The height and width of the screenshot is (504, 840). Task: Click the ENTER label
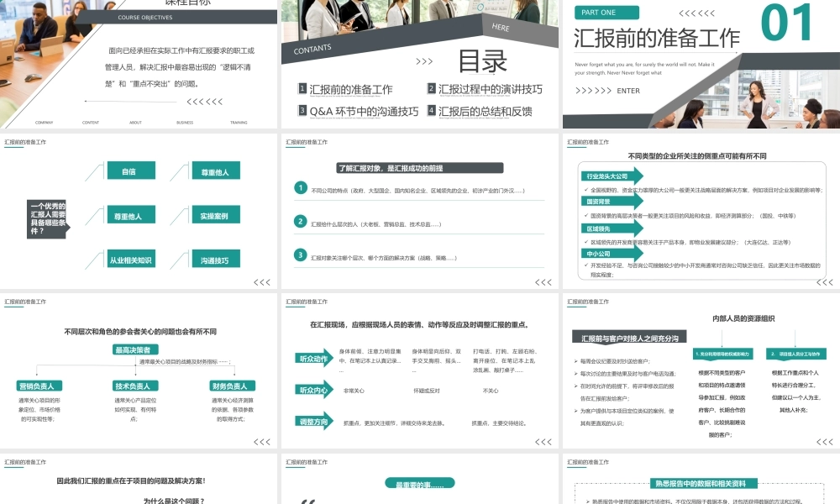[x=628, y=91]
